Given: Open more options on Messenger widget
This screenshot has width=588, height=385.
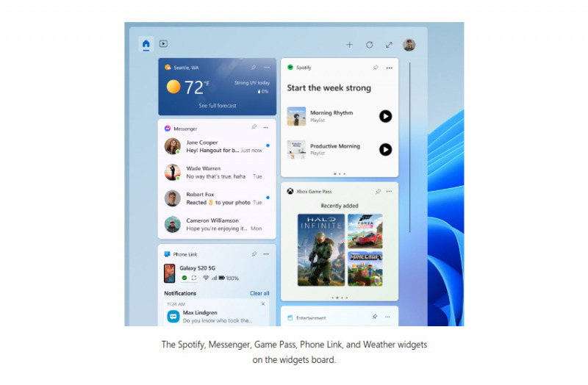Looking at the screenshot, I should tap(266, 127).
